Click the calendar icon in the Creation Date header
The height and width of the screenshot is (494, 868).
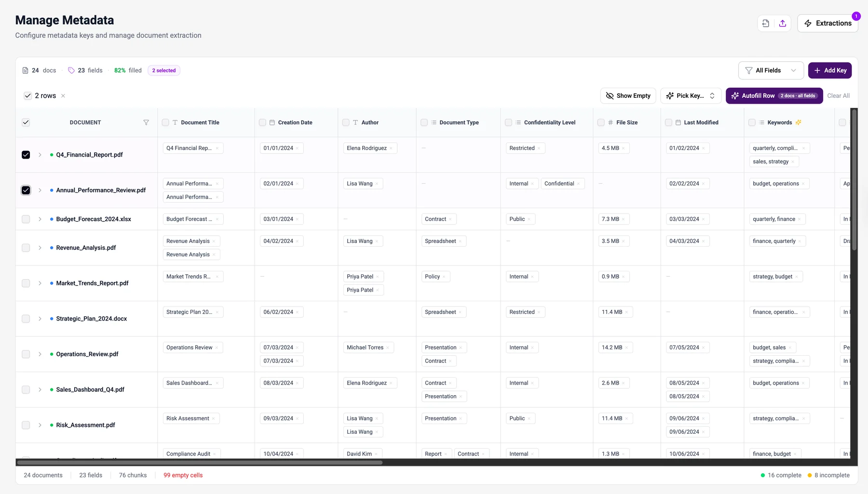(x=272, y=122)
